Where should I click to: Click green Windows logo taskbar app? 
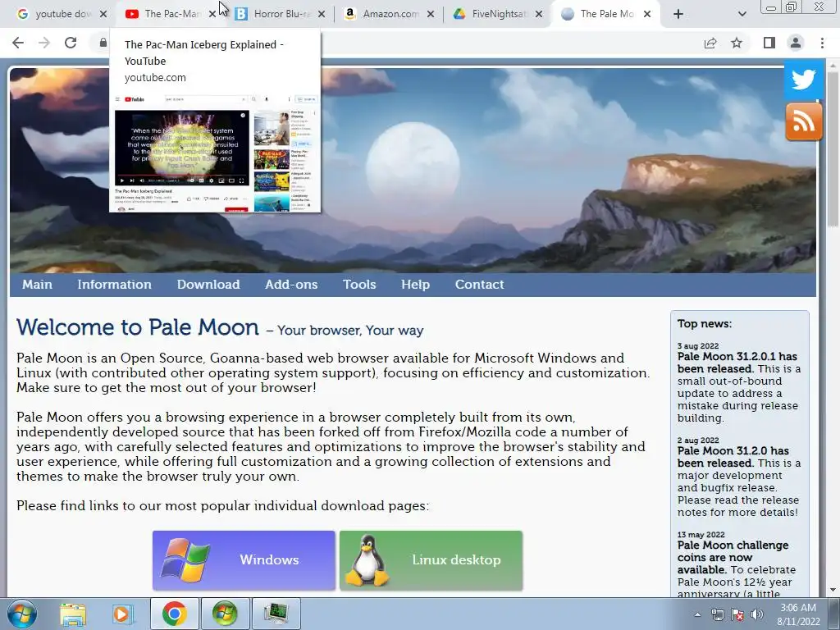click(225, 614)
